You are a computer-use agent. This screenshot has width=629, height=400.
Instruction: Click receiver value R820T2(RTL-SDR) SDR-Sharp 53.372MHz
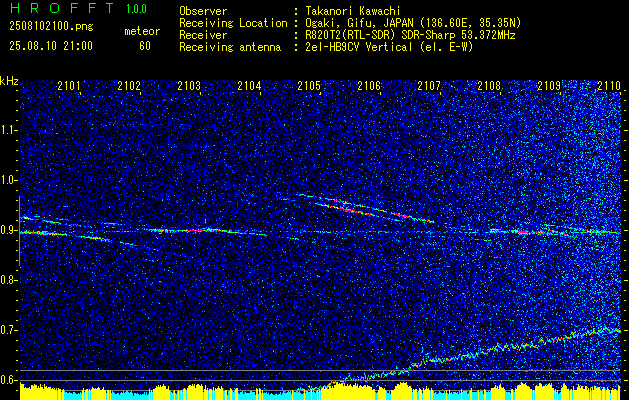click(x=410, y=35)
